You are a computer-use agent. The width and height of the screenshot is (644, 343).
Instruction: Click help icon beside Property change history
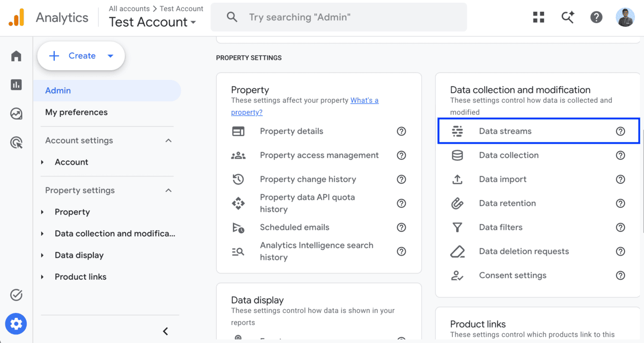(x=401, y=180)
